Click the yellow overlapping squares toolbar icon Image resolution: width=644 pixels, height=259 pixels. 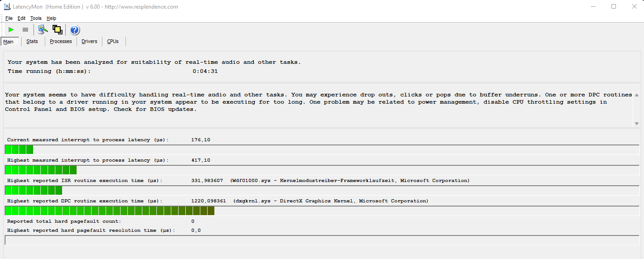(57, 30)
